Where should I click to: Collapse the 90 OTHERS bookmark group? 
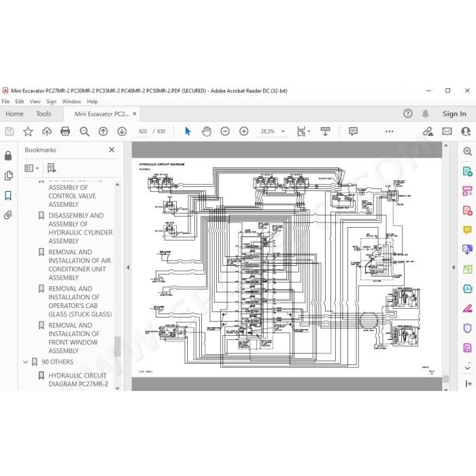tap(26, 362)
